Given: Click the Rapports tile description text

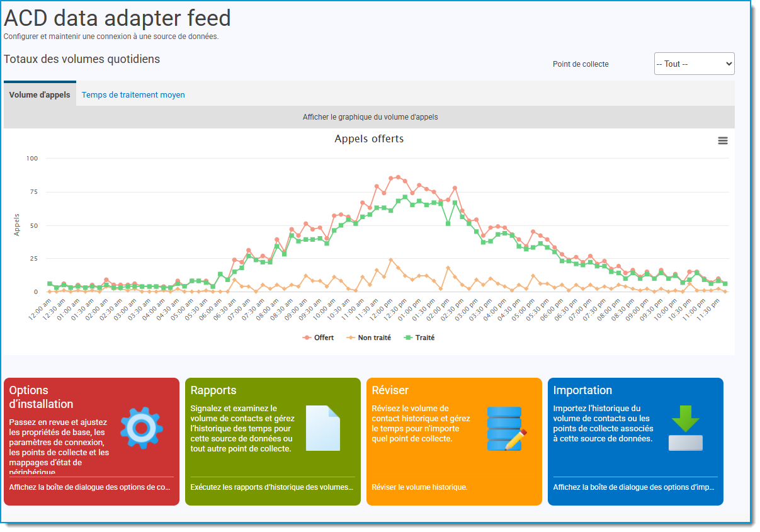Looking at the screenshot, I should [242, 429].
